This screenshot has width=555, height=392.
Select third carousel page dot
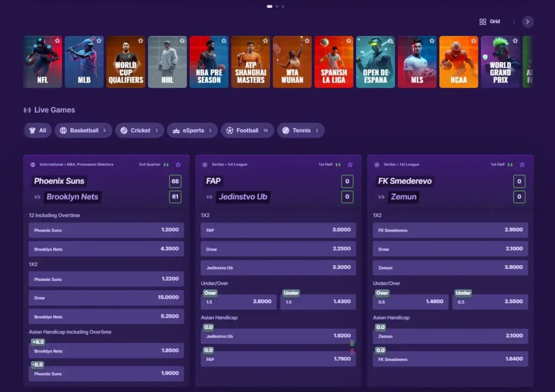[283, 7]
